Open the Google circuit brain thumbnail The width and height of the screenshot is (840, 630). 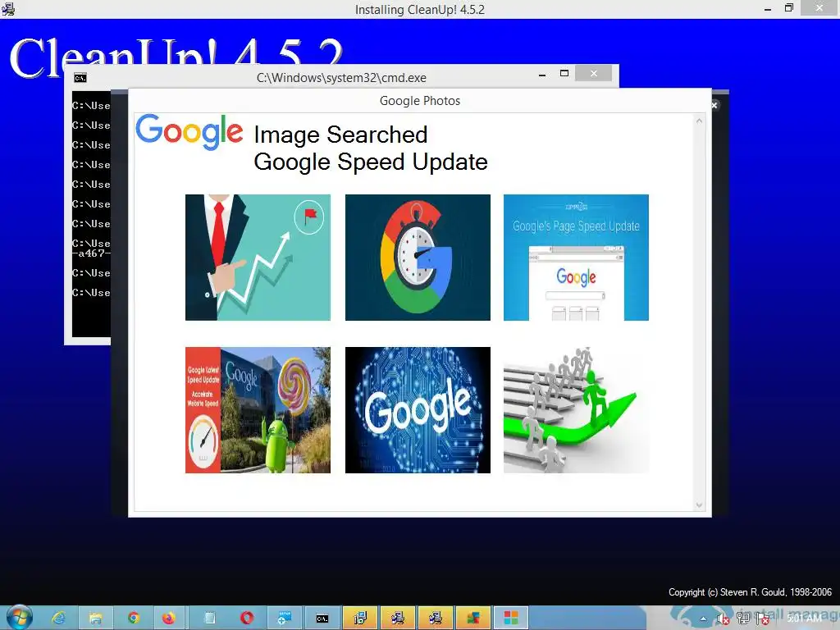[418, 410]
